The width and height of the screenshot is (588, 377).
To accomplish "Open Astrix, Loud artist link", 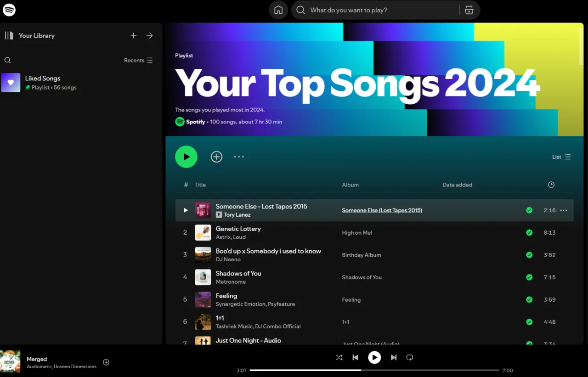I will coord(231,237).
